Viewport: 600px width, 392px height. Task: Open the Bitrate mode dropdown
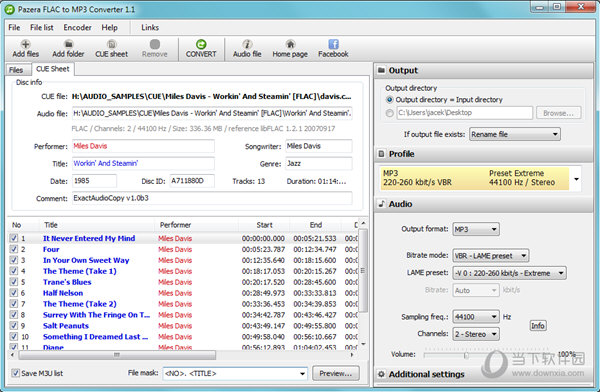[x=491, y=255]
